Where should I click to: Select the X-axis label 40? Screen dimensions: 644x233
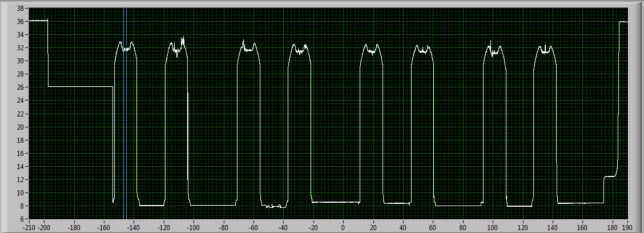click(x=403, y=227)
